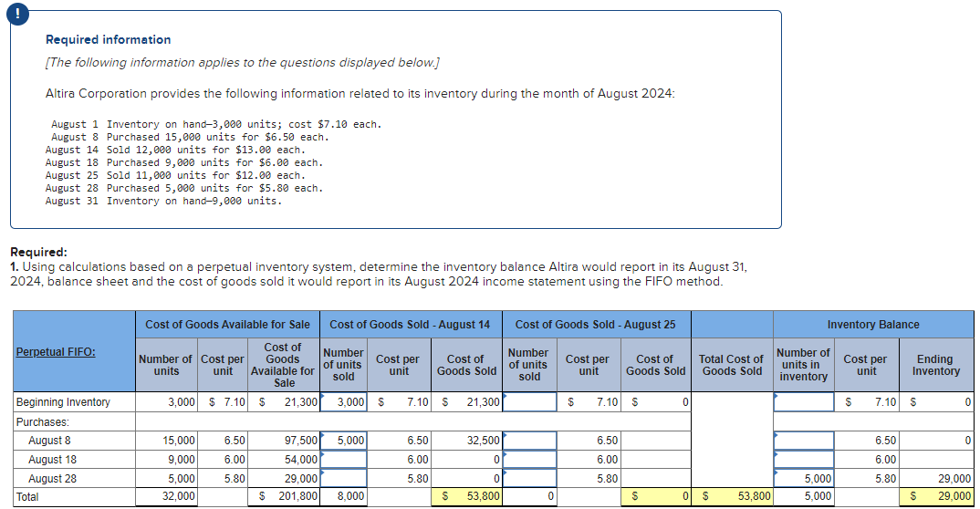Image resolution: width=980 pixels, height=509 pixels.
Task: Click August 18 units sold August 14 field
Action: click(x=343, y=460)
